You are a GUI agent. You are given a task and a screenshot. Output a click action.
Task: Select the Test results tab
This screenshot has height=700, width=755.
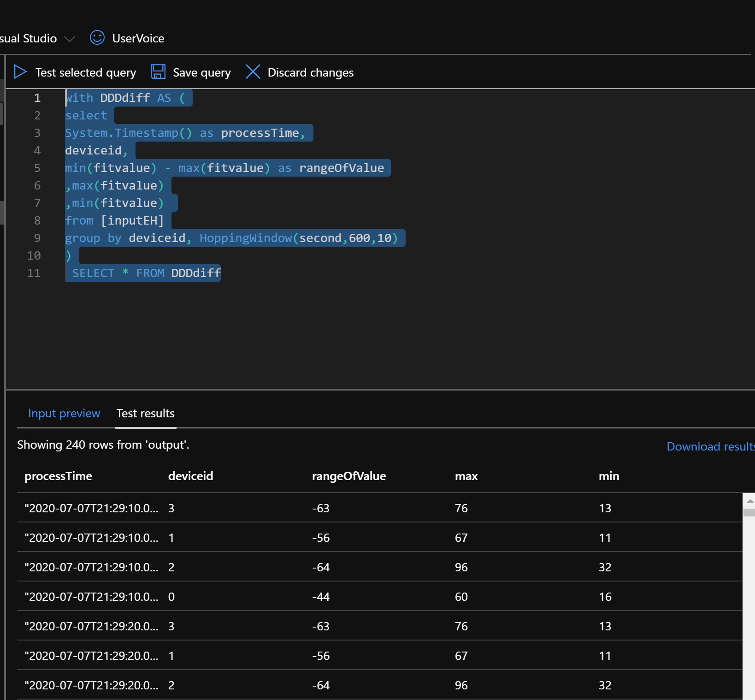[x=146, y=413]
